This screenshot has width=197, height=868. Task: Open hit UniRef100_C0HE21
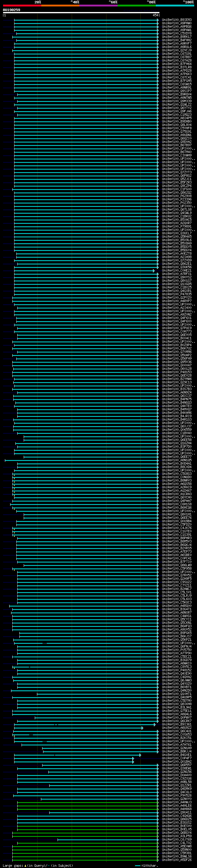coord(177,271)
